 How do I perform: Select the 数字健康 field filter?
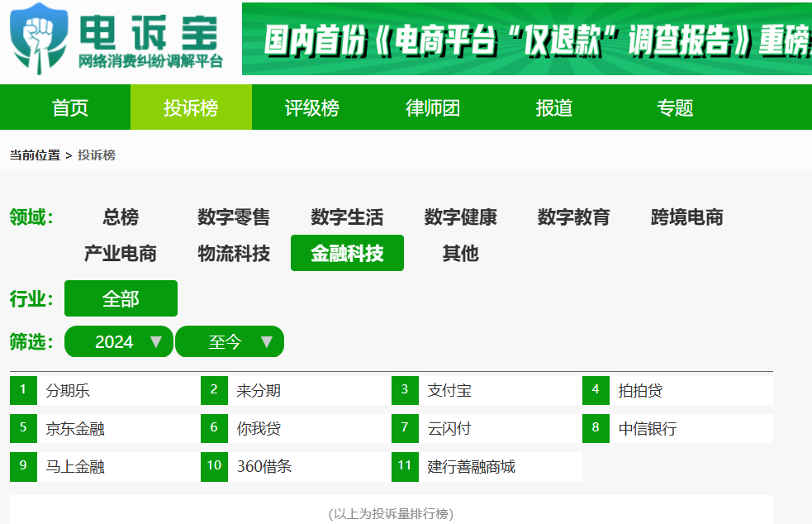[x=460, y=217]
